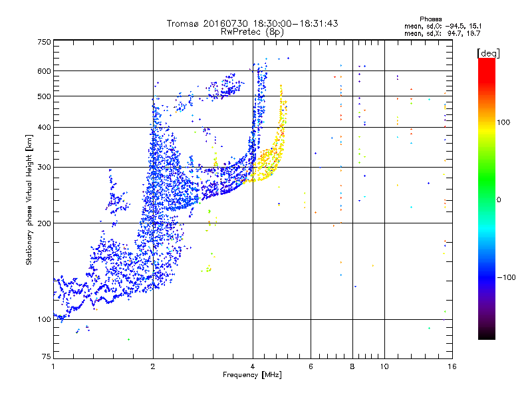Click the x-axis '1' tick label
Image resolution: width=532 pixels, height=399 pixels.
(x=53, y=366)
